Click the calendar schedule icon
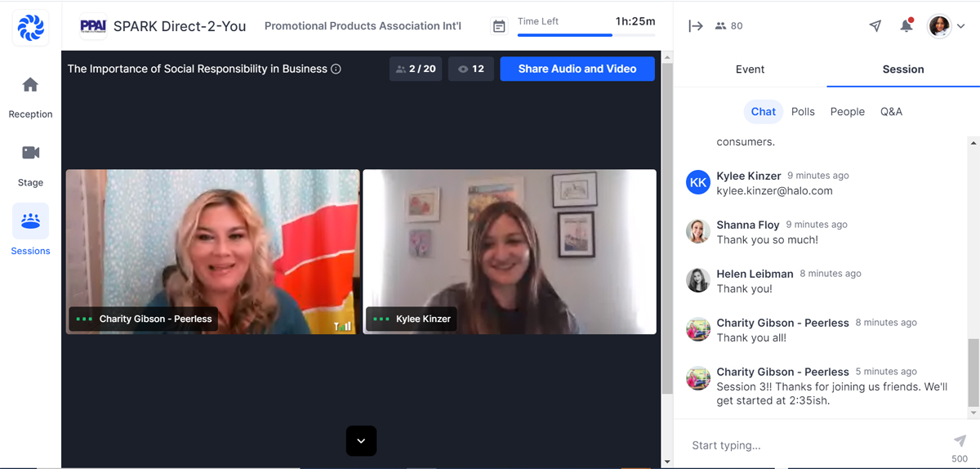The image size is (980, 469). [x=498, y=26]
